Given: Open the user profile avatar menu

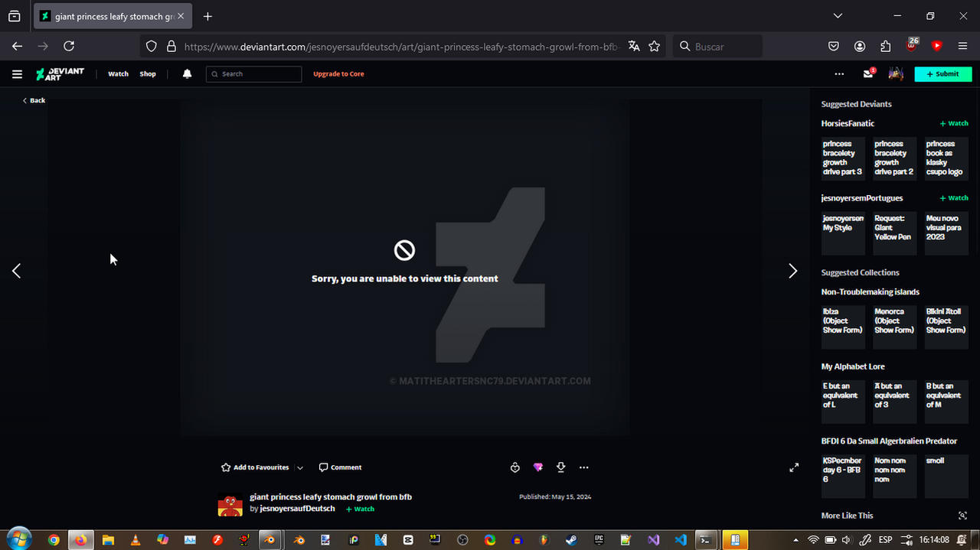Looking at the screenshot, I should (x=895, y=74).
